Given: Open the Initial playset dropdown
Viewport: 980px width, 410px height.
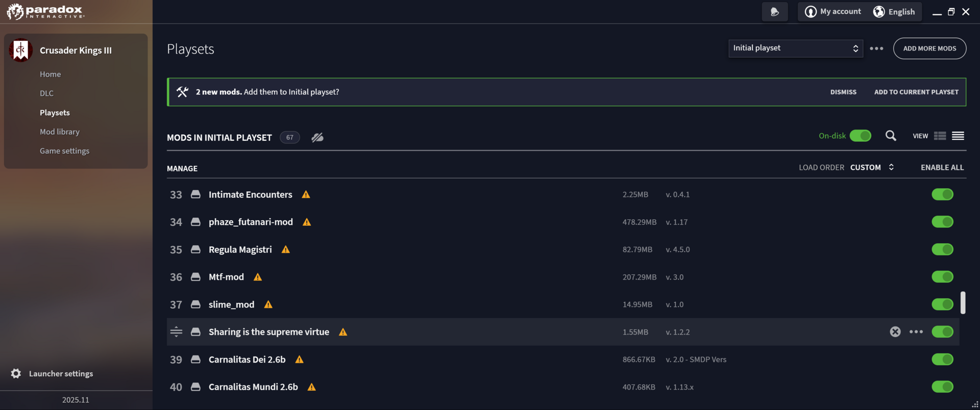Looking at the screenshot, I should pyautogui.click(x=796, y=48).
